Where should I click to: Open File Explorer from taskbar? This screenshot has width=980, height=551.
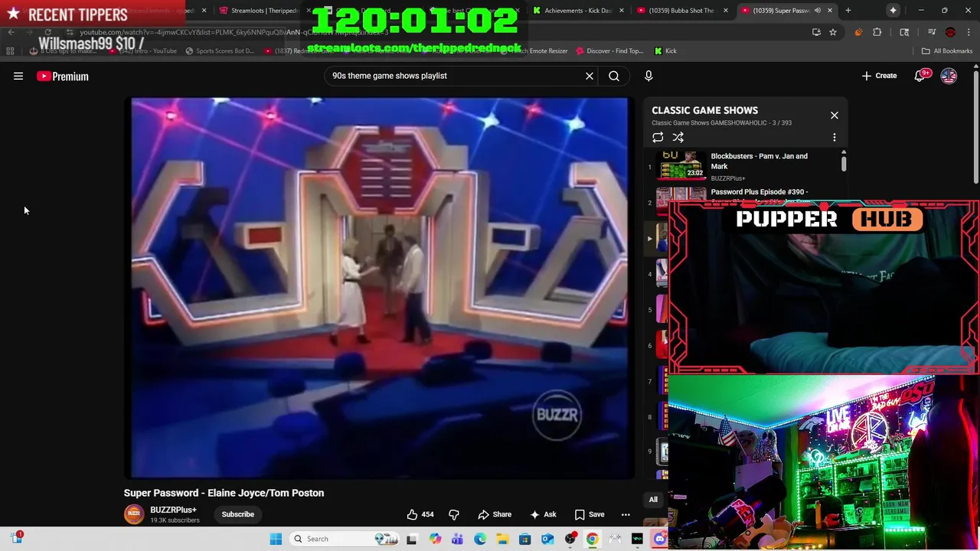click(x=502, y=539)
